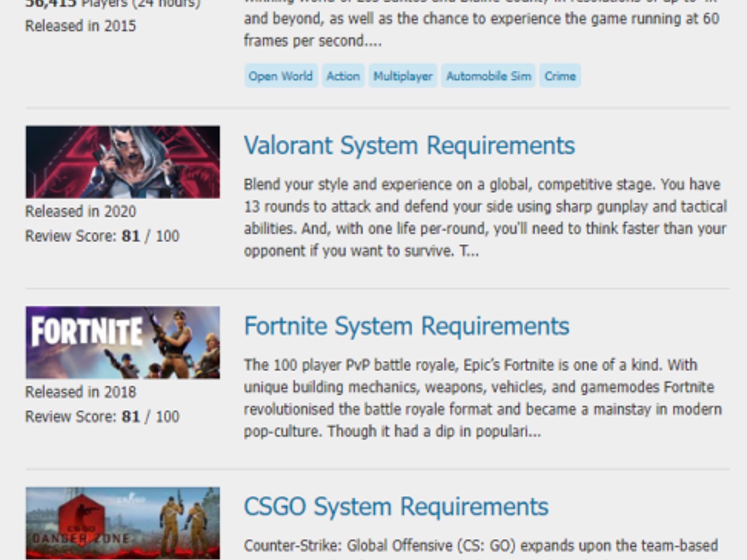This screenshot has height=560, width=747.
Task: Select the Crime tag
Action: click(560, 76)
